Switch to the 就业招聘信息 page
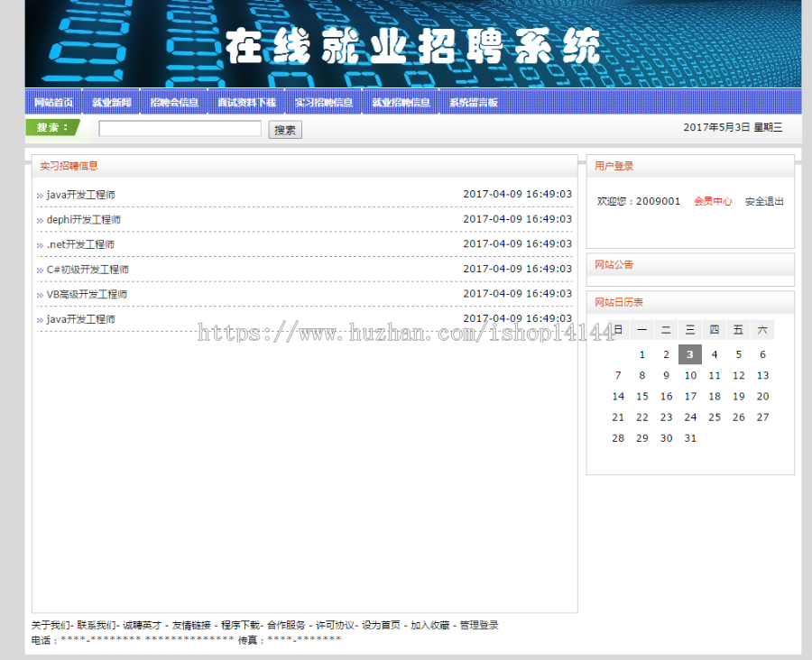 click(x=401, y=103)
